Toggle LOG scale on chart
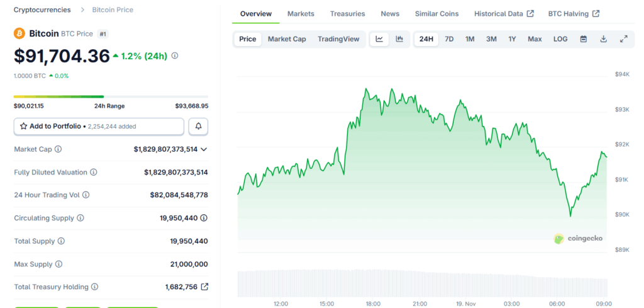The width and height of the screenshot is (644, 308). 560,39
